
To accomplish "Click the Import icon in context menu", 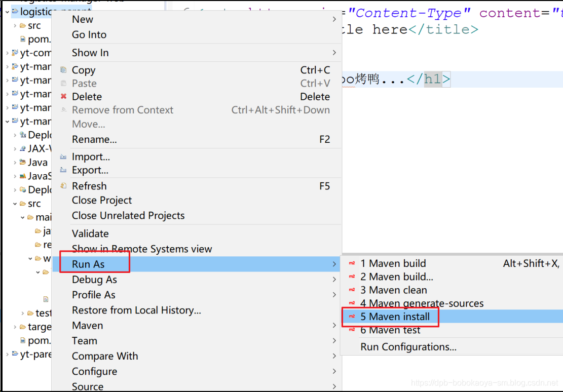I will [x=63, y=157].
